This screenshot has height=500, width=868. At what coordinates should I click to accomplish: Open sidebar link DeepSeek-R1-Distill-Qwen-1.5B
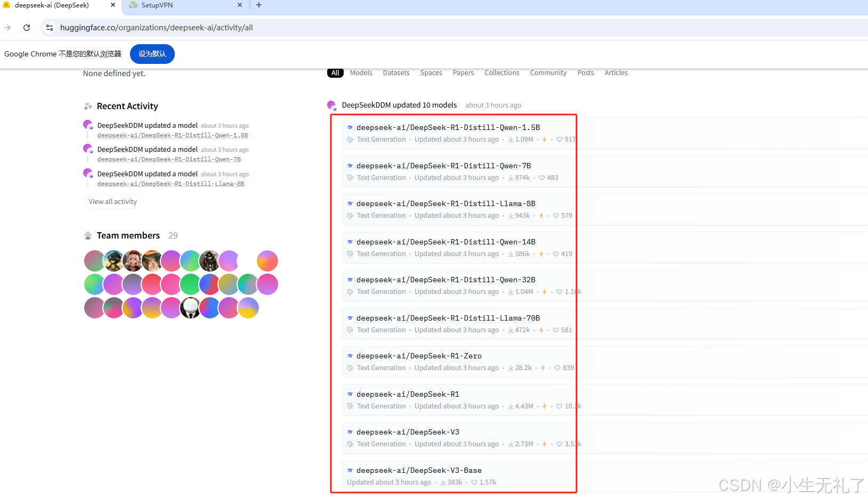tap(173, 135)
